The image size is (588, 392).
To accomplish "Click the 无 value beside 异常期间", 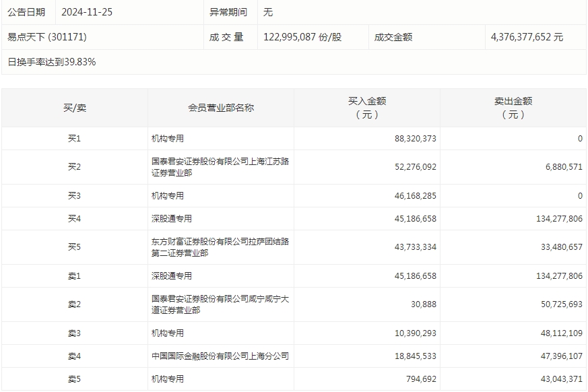I will [x=268, y=12].
